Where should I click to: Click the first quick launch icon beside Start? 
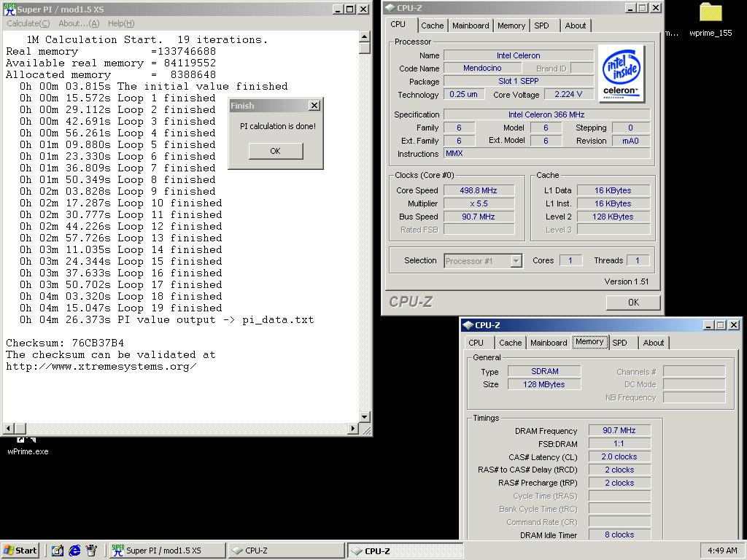click(x=58, y=551)
